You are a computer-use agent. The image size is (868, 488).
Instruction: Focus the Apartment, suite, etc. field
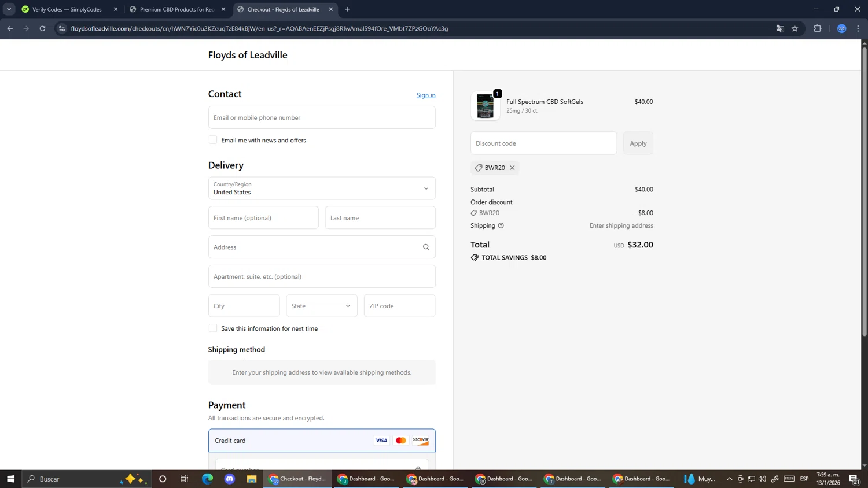point(322,276)
